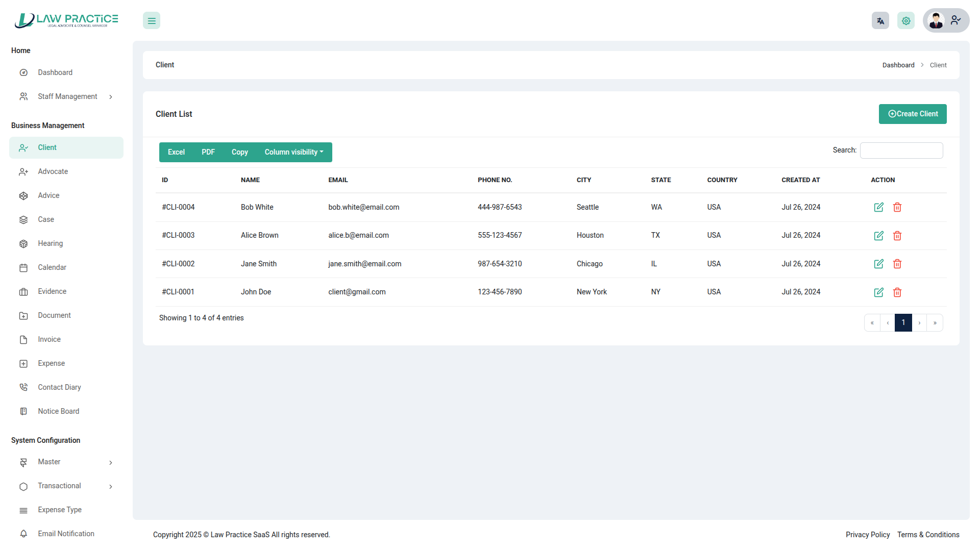Follow the Dashboard breadcrumb link
980x551 pixels.
tap(898, 65)
